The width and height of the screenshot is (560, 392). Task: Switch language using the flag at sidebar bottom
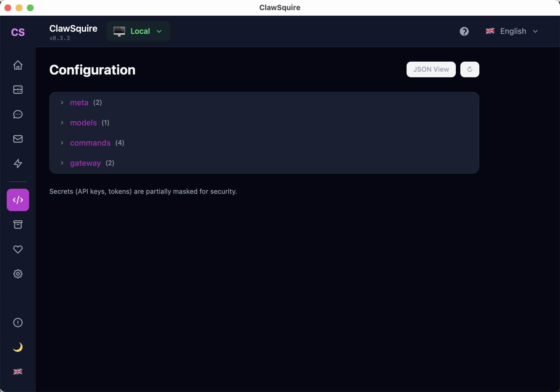click(x=18, y=372)
